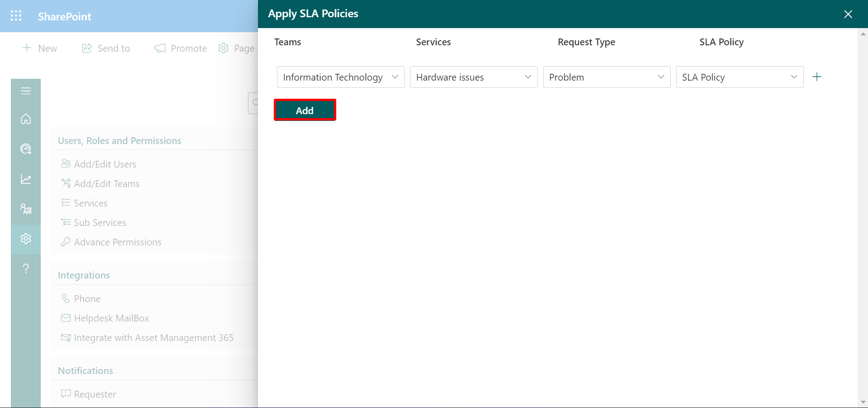
Task: Click the panel scrollbar down arrow
Action: pyautogui.click(x=863, y=402)
